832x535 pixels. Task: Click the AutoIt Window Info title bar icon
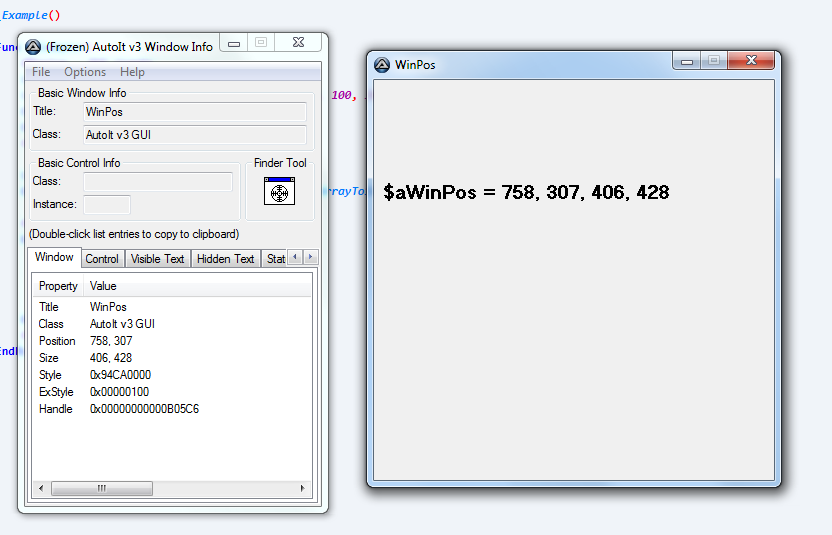click(33, 46)
